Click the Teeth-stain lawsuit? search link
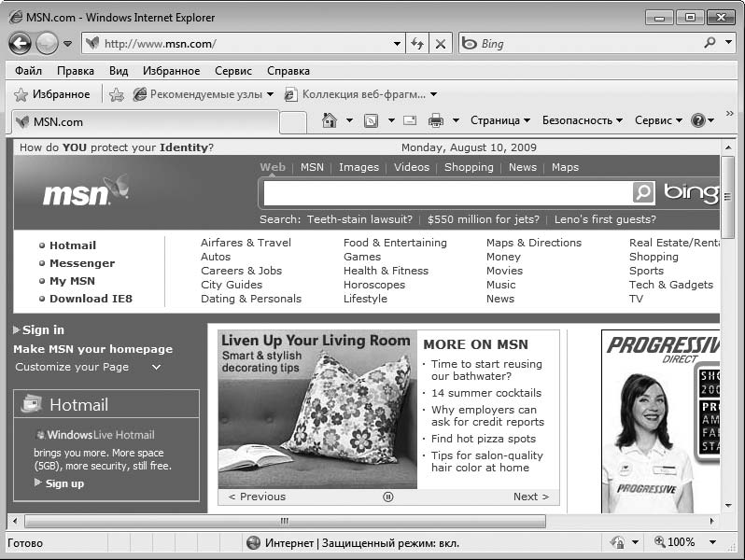The image size is (745, 560). (x=359, y=219)
